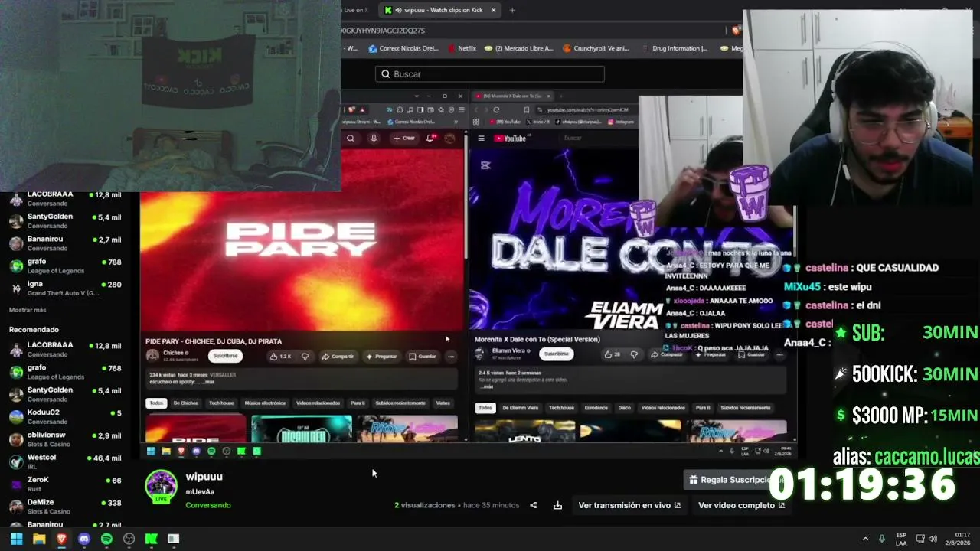This screenshot has height=551, width=980.
Task: Open the wipuuu channel name link
Action: [x=204, y=477]
